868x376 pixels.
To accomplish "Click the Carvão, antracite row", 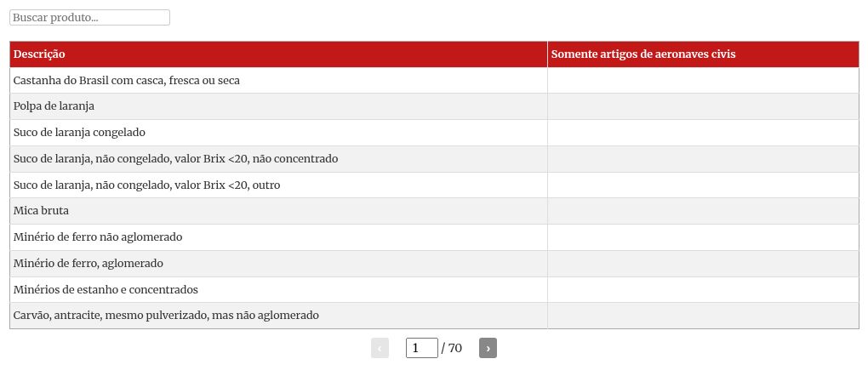I will click(166, 316).
